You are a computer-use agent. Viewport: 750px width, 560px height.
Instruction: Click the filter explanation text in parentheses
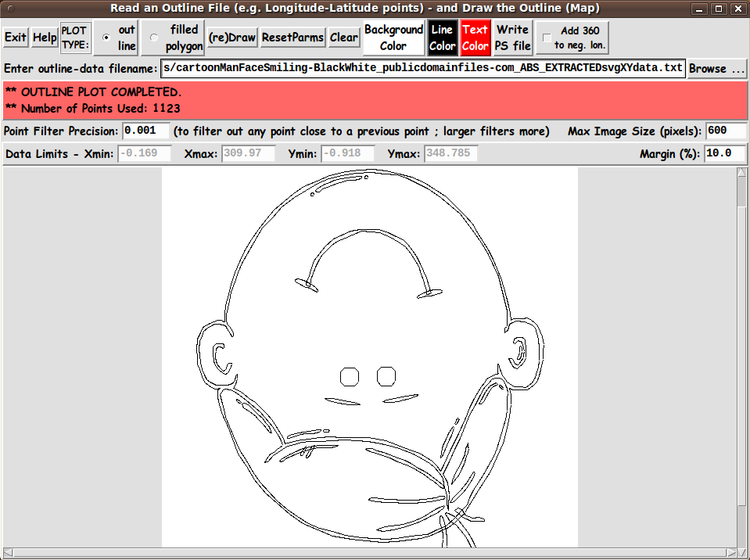[x=361, y=131]
